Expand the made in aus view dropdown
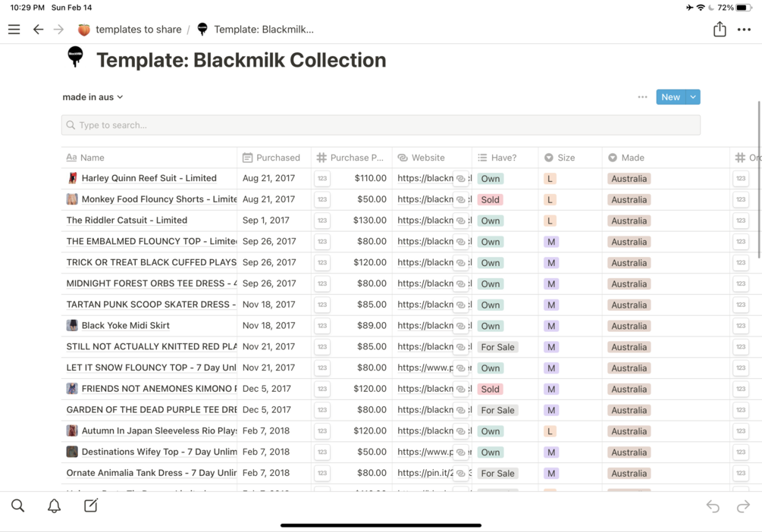Screen dimensions: 762x532 point(93,97)
